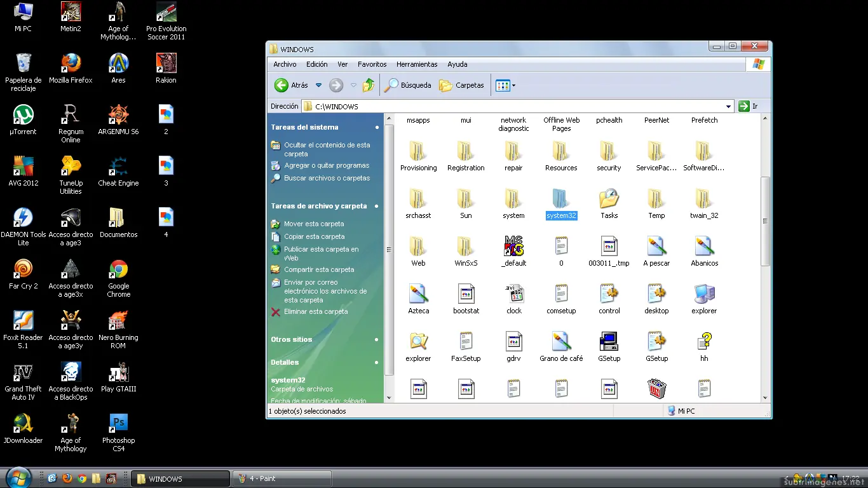Click Buscar archivos o carpetas link
Viewport: 868px width, 488px height.
click(x=327, y=178)
